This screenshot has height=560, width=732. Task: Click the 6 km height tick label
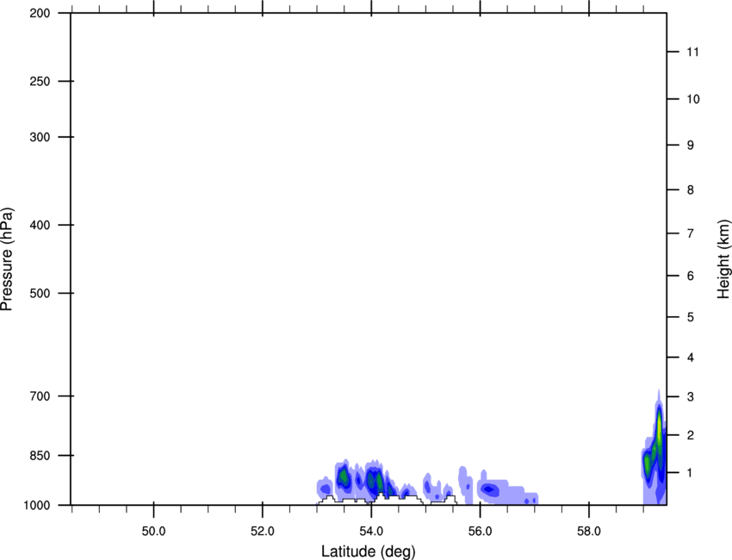click(x=691, y=276)
